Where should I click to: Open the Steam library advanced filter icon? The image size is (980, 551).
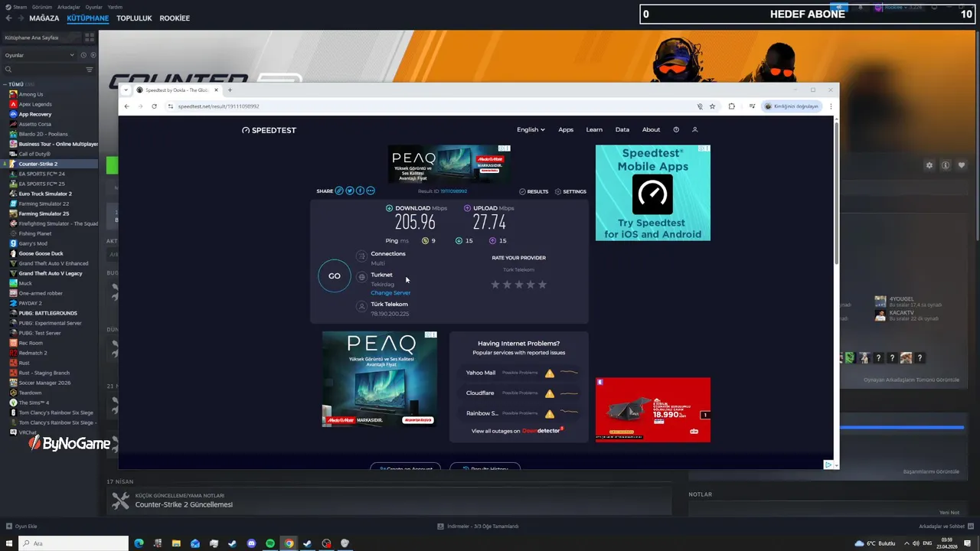pos(90,70)
